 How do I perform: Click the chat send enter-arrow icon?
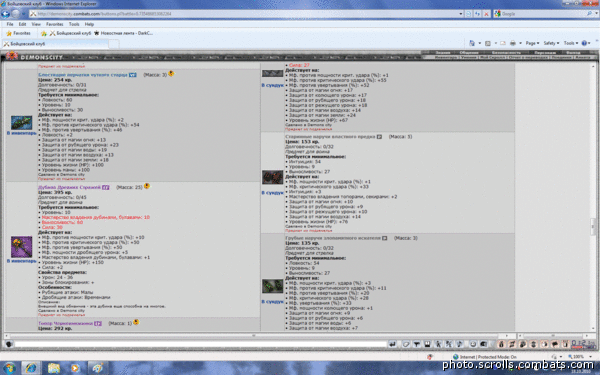pyautogui.click(x=392, y=344)
